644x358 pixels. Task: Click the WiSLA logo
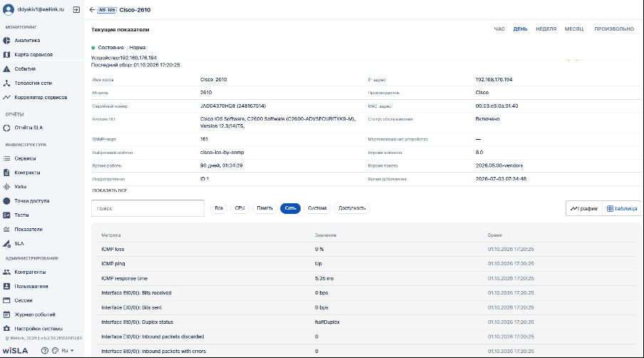coord(15,351)
